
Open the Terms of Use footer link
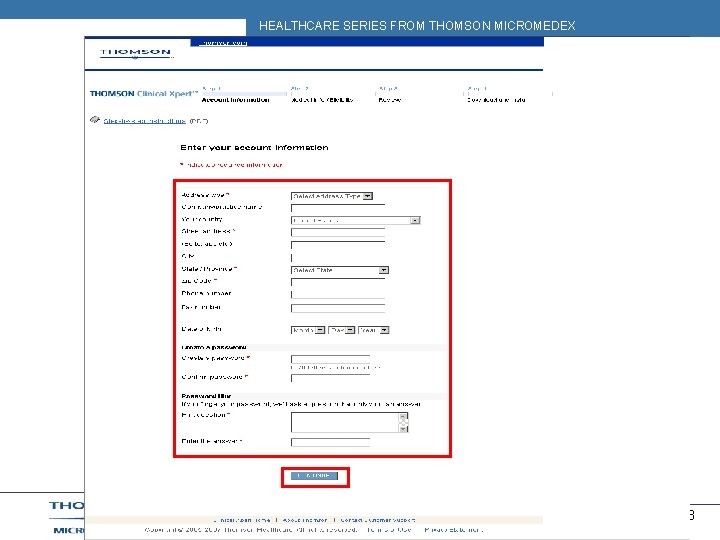tap(389, 529)
